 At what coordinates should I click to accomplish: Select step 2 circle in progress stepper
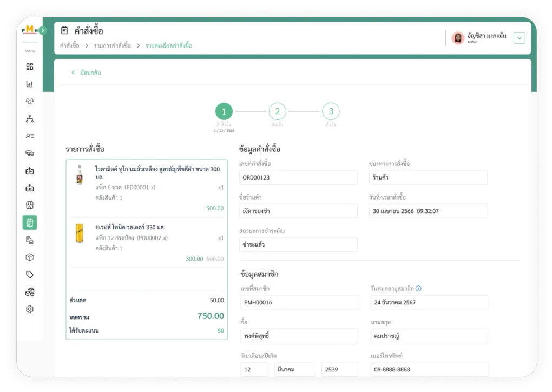(278, 111)
